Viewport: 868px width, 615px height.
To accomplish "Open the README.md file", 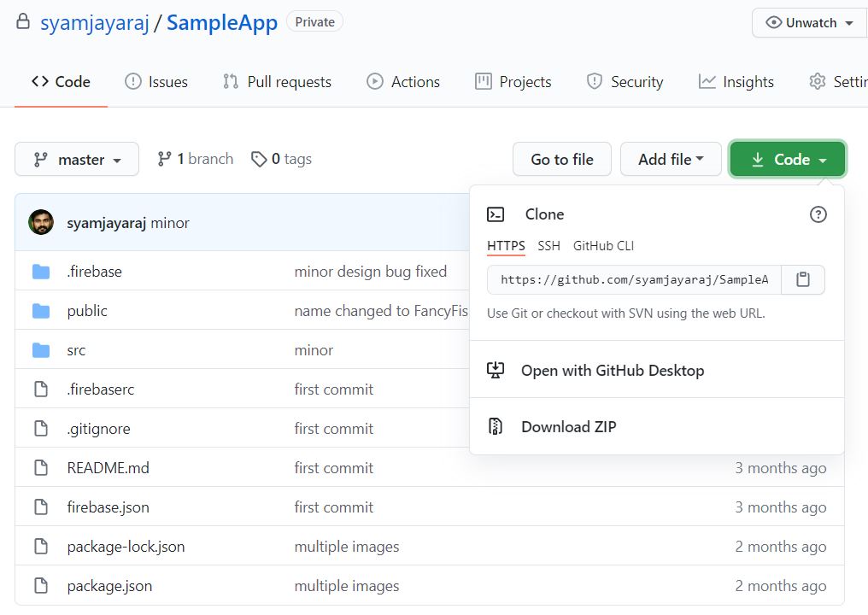I will pos(107,467).
